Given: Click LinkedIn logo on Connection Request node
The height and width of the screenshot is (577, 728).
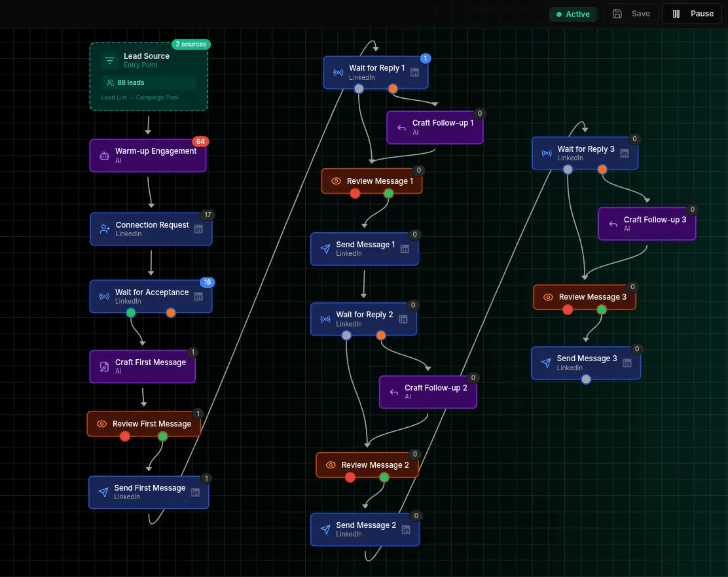Looking at the screenshot, I should coord(198,229).
